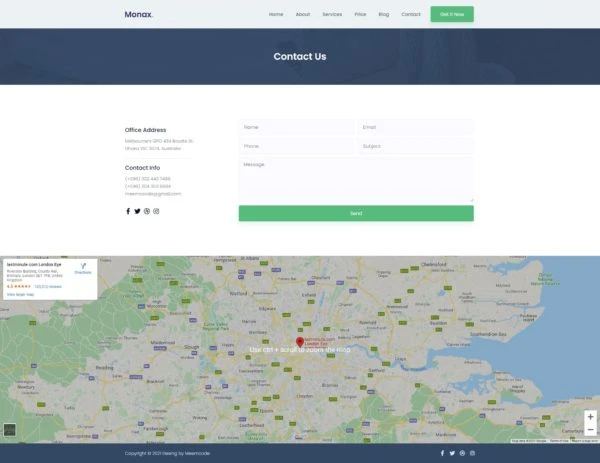The image size is (600, 463).
Task: Zoom out the map with minus button
Action: (590, 430)
